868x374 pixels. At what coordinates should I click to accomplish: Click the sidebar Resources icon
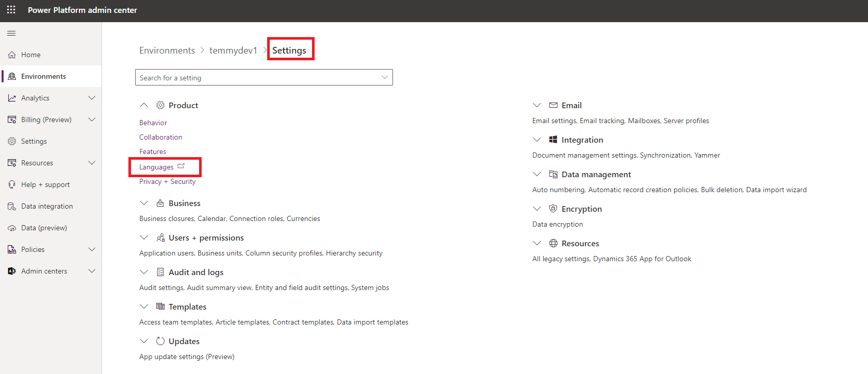tap(12, 163)
